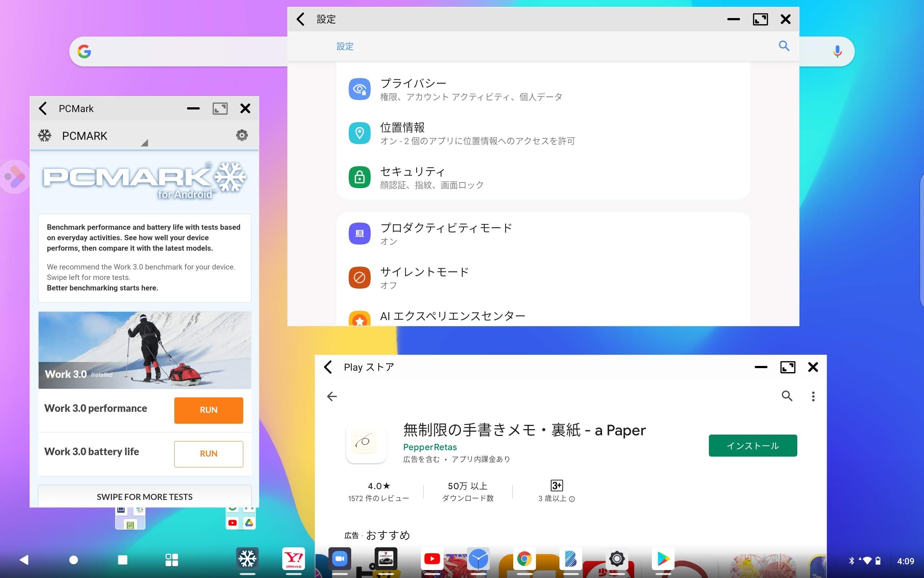Image resolution: width=924 pixels, height=578 pixels.
Task: Open Clock app from the taskbar
Action: (478, 559)
